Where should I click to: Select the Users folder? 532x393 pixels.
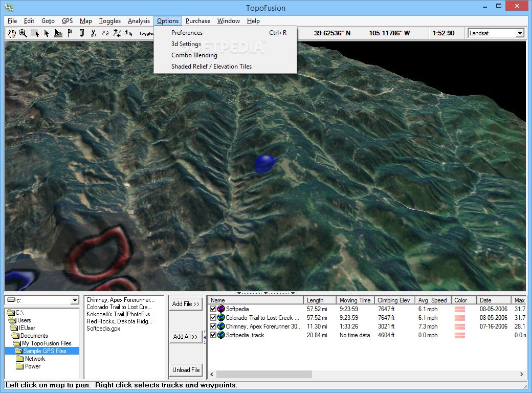click(x=20, y=320)
